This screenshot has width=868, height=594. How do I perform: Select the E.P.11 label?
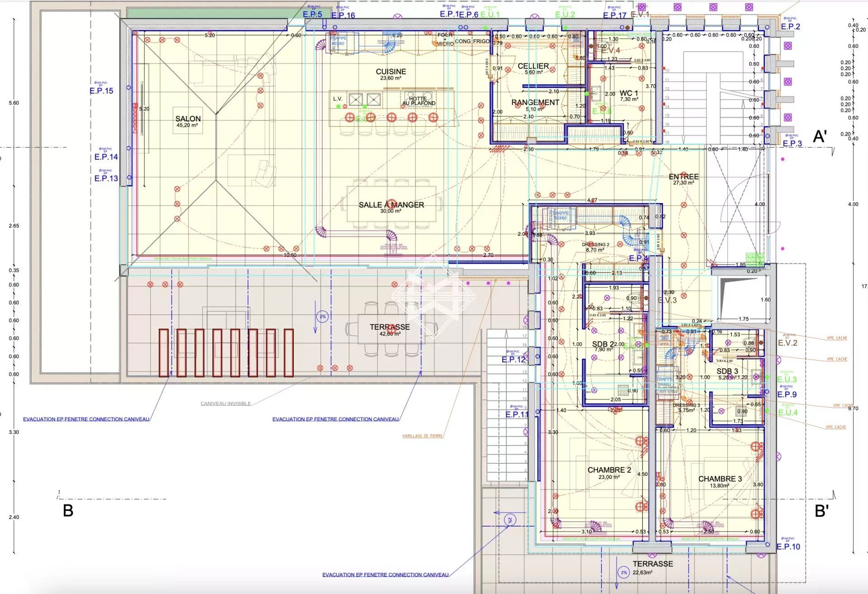(517, 414)
